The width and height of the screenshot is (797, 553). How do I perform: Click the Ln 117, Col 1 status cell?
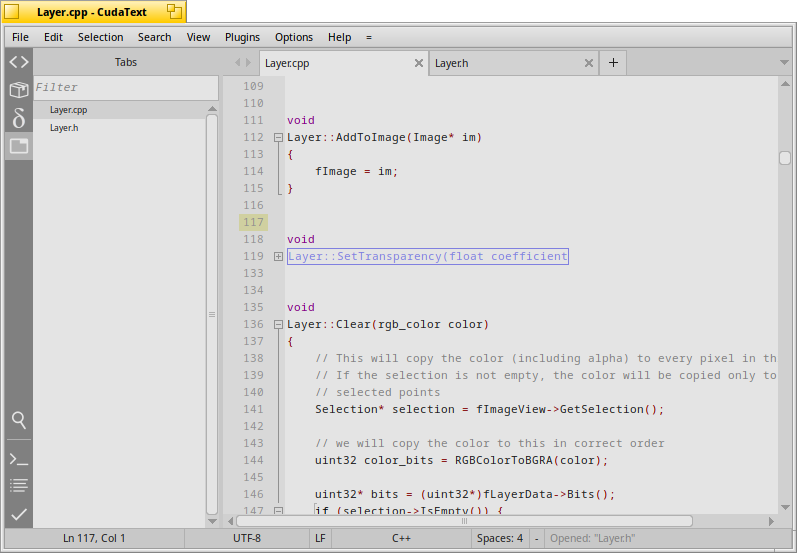click(94, 538)
